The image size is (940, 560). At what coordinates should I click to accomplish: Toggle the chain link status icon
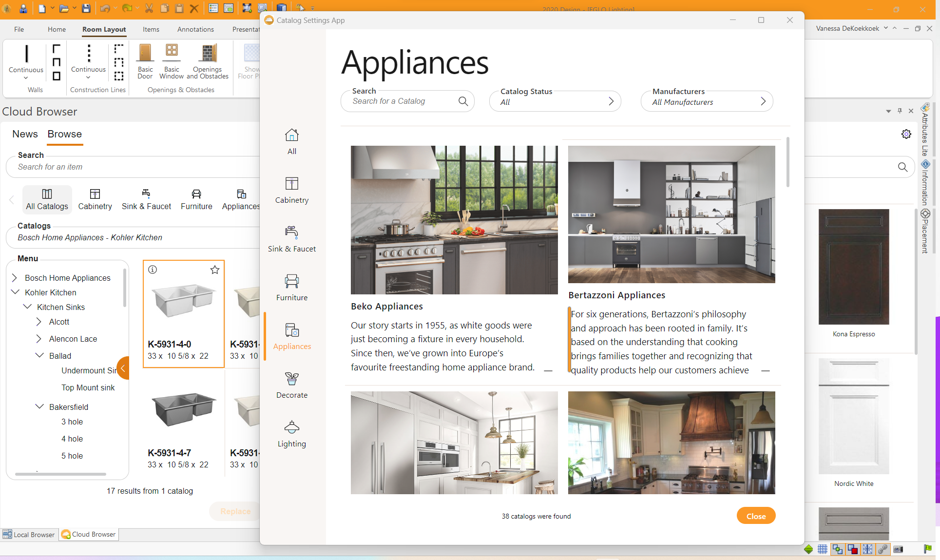tap(882, 549)
